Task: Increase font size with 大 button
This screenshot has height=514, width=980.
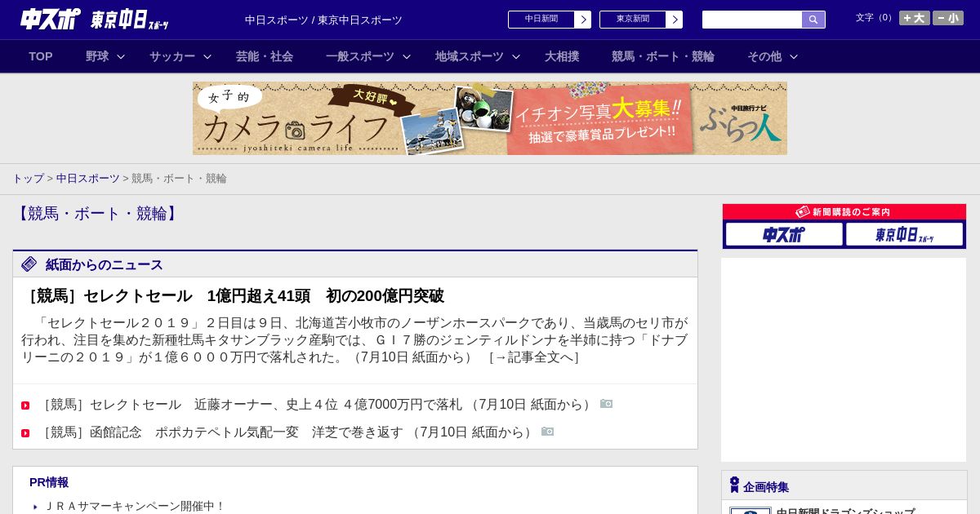Action: [x=914, y=18]
